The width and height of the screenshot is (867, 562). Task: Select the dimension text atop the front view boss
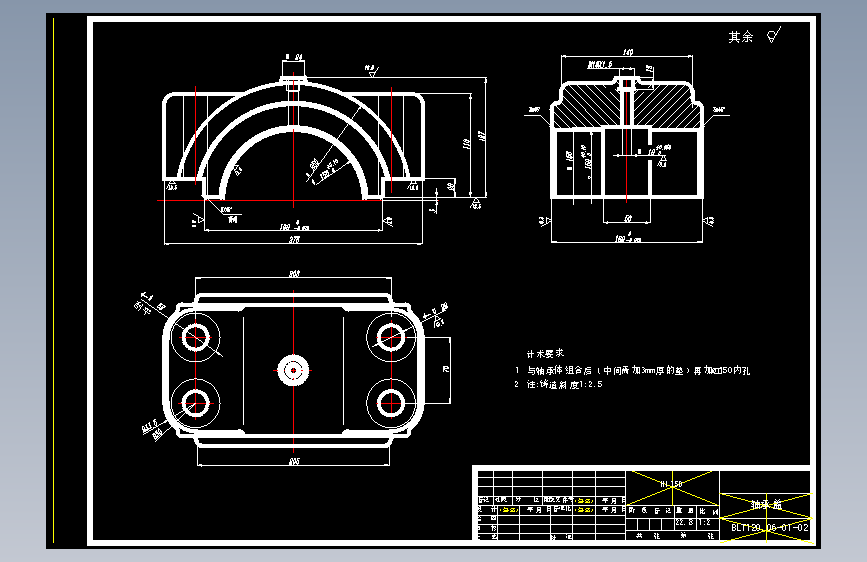(x=294, y=57)
